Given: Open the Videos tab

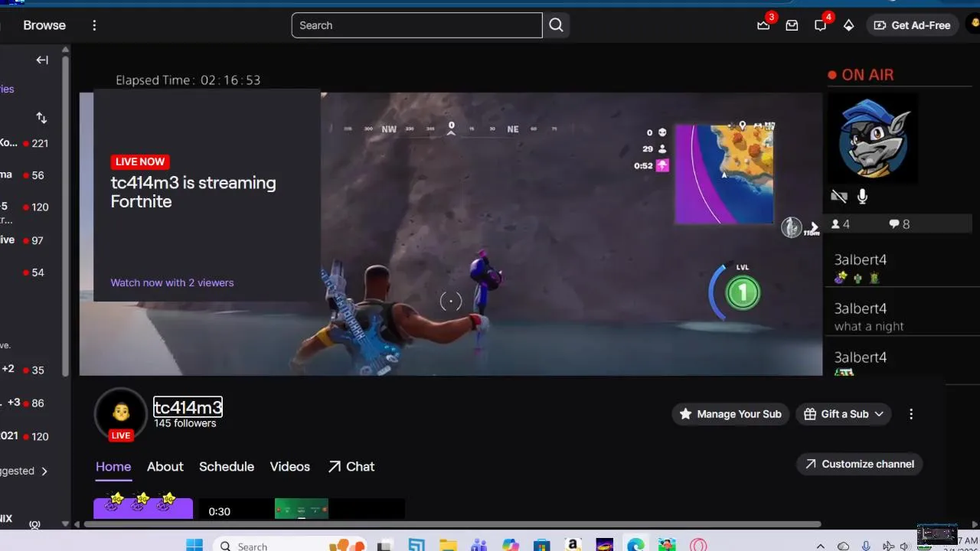Looking at the screenshot, I should point(290,467).
